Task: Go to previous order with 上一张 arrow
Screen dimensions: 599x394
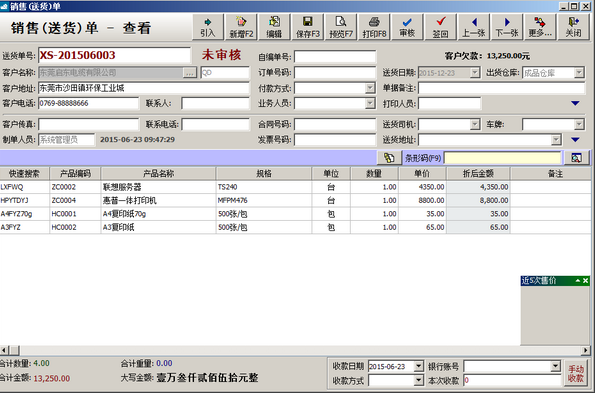Action: 474,27
